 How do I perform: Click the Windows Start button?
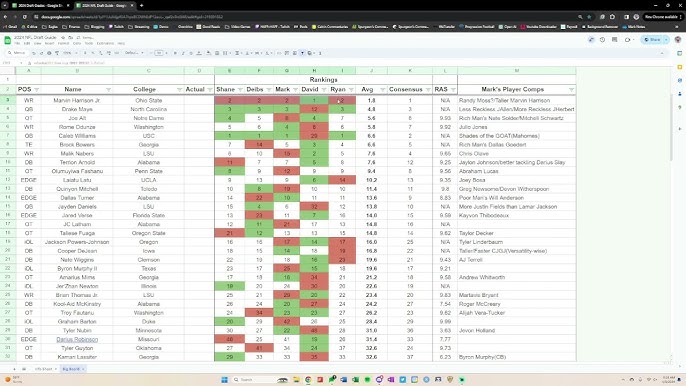pyautogui.click(x=224, y=379)
